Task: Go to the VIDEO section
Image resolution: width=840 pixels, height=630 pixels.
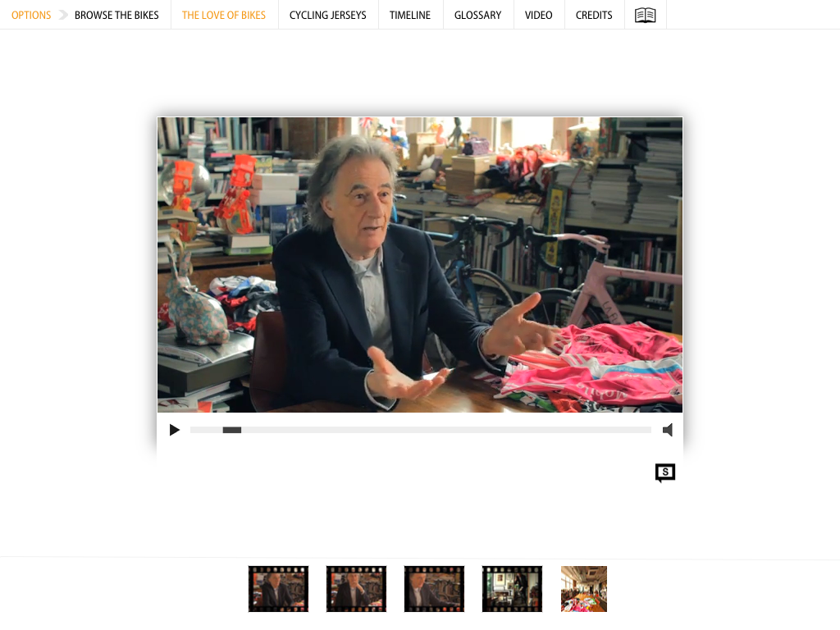Action: click(x=538, y=15)
